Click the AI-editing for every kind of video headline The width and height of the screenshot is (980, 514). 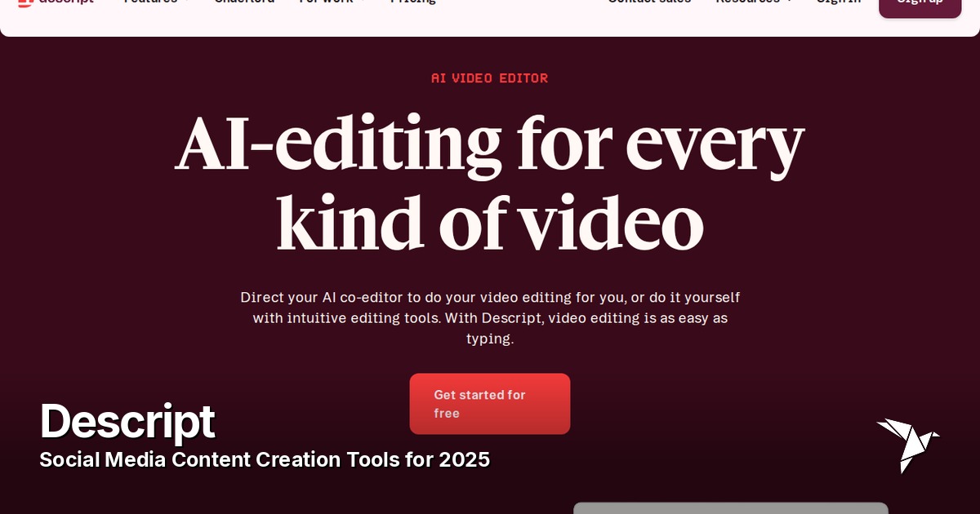coord(490,181)
